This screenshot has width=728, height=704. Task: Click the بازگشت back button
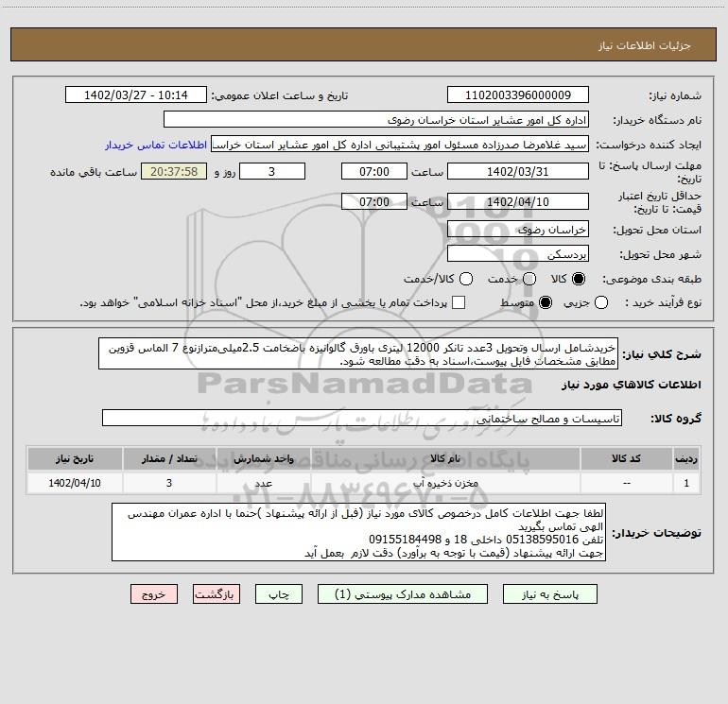(x=217, y=594)
